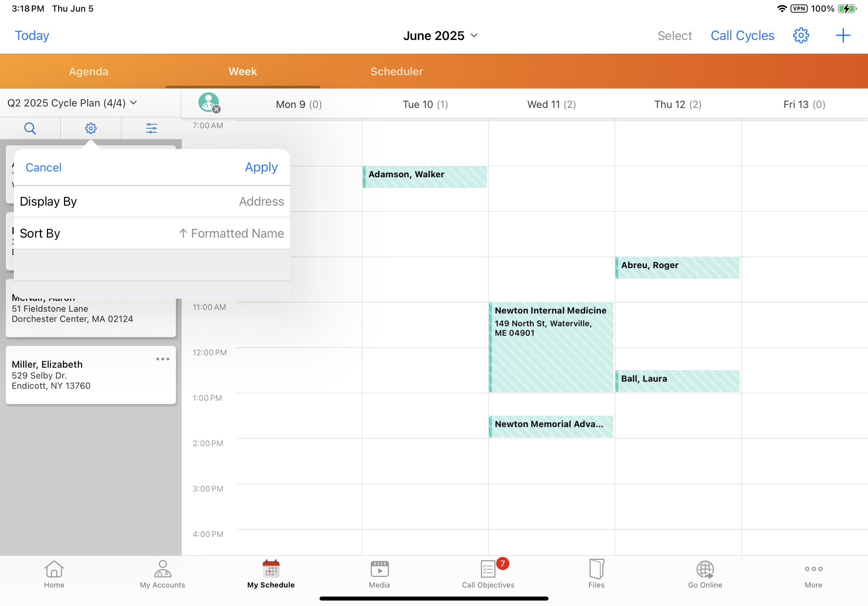
Task: Tap the gear icon in the top bar
Action: (x=800, y=36)
